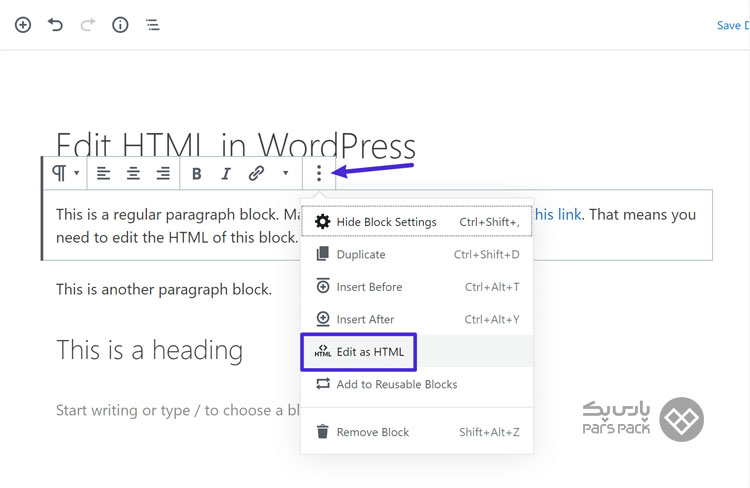750x488 pixels.
Task: Select Insert After menu entry
Action: coord(417,319)
